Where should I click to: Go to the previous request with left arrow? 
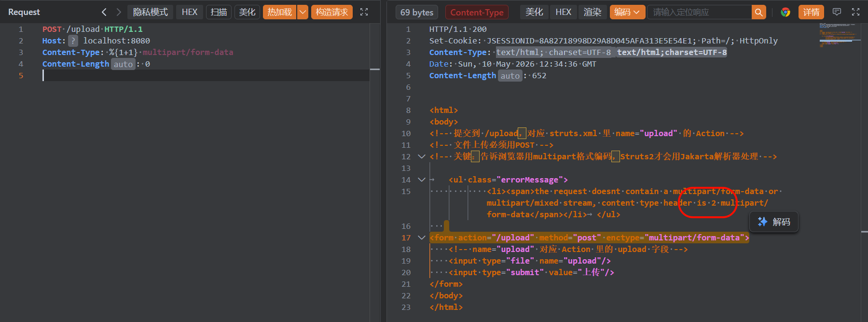tap(104, 12)
